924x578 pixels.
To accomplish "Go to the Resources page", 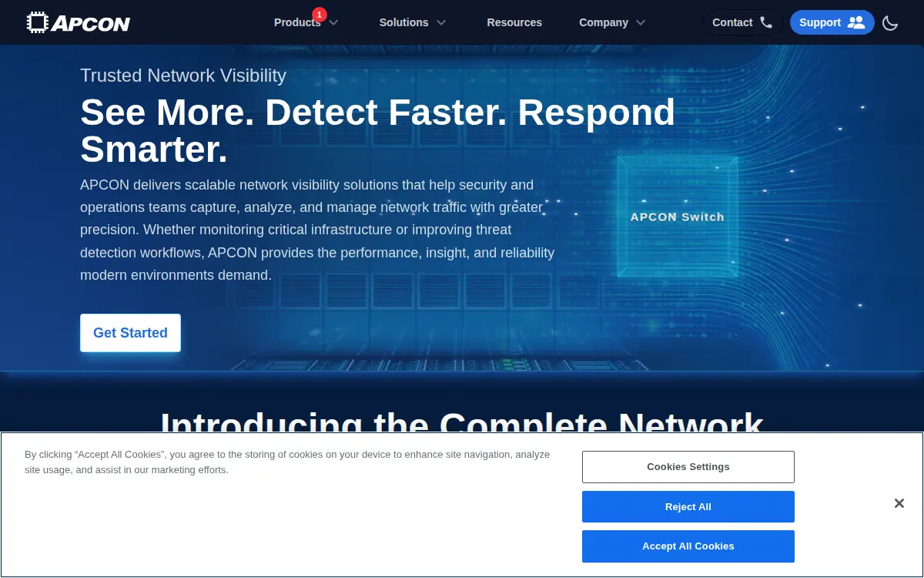I will (x=514, y=22).
